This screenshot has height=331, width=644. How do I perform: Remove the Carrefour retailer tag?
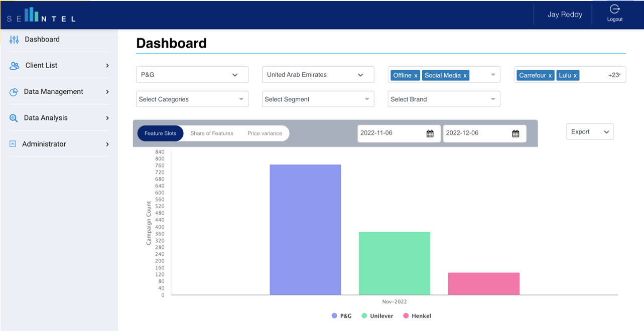click(x=550, y=76)
